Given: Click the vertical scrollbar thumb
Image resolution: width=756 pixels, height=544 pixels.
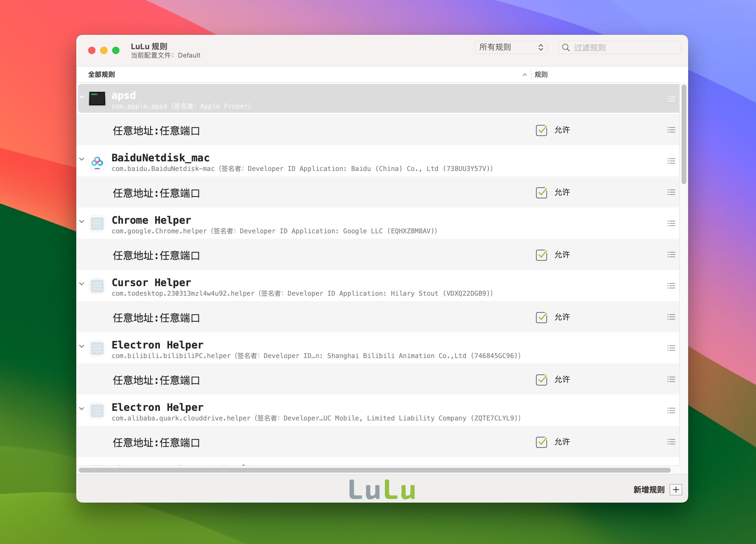Looking at the screenshot, I should [684, 134].
